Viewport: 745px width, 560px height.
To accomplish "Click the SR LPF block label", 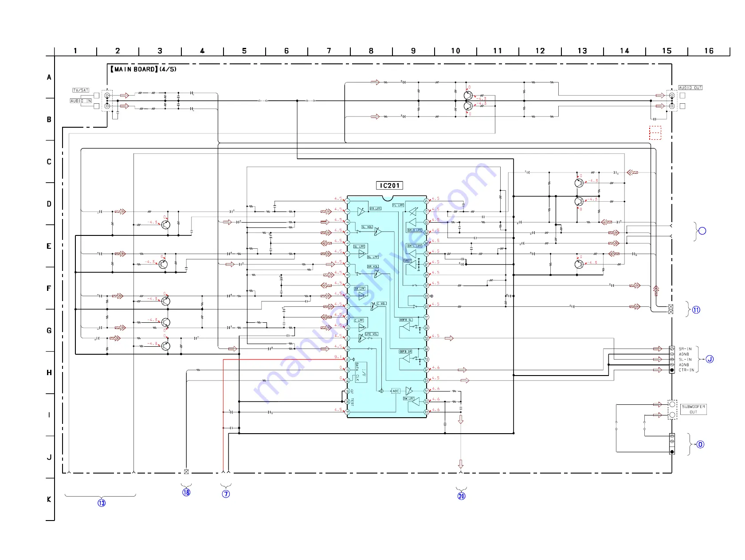I will 360,289.
